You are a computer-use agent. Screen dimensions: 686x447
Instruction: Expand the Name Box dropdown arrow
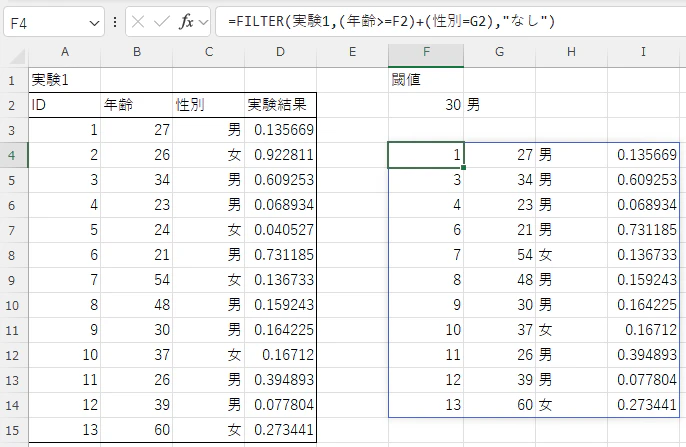tap(94, 23)
